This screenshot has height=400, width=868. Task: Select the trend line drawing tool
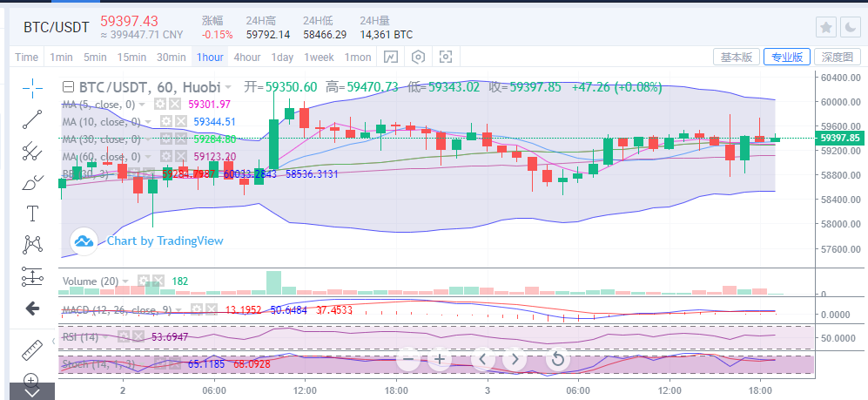point(32,119)
